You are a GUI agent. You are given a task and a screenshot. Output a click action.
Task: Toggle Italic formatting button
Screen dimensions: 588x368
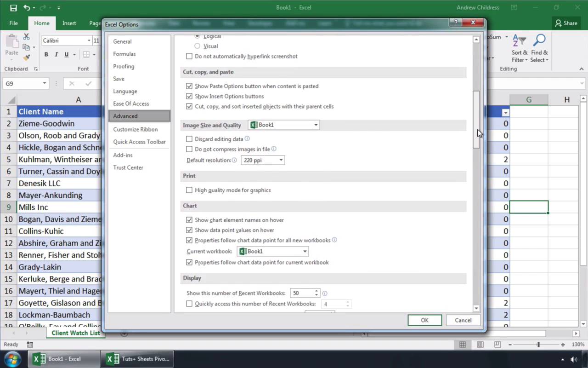[x=56, y=55]
